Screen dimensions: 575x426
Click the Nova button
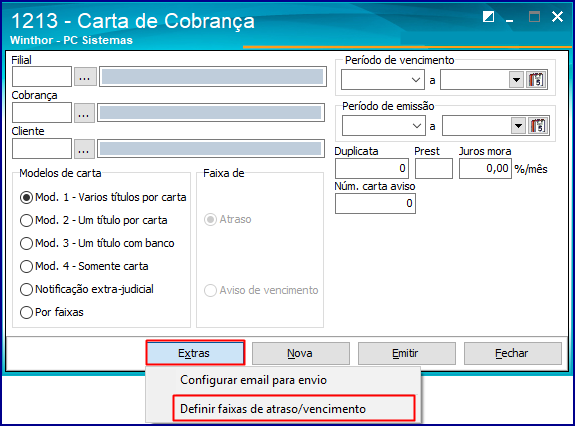tap(301, 353)
